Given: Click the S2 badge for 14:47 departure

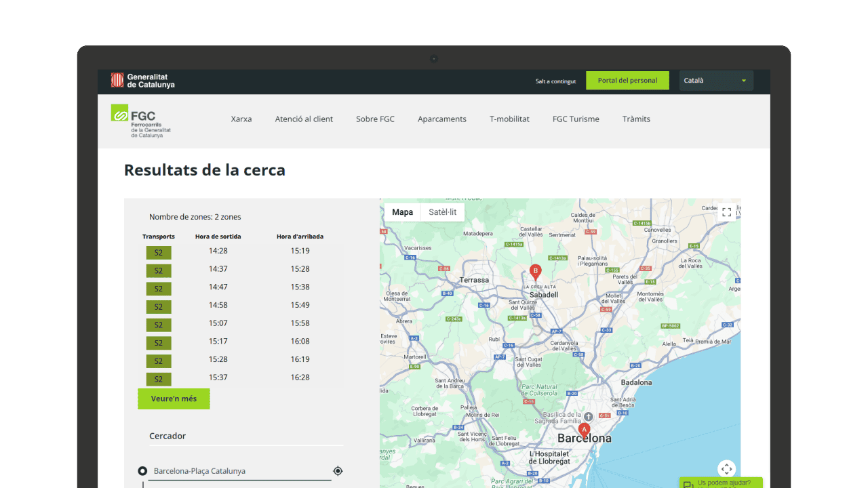Looking at the screenshot, I should pos(159,289).
